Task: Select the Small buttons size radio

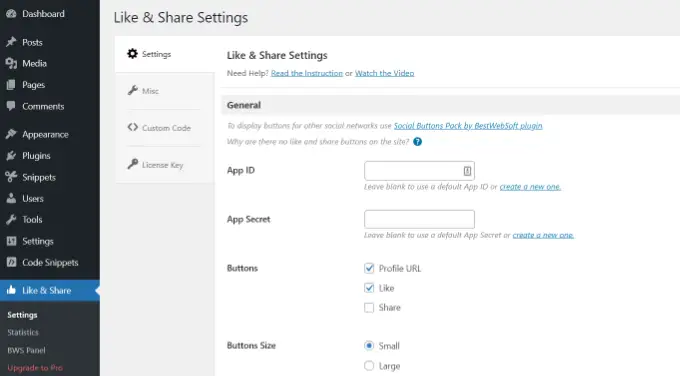Action: coord(369,346)
